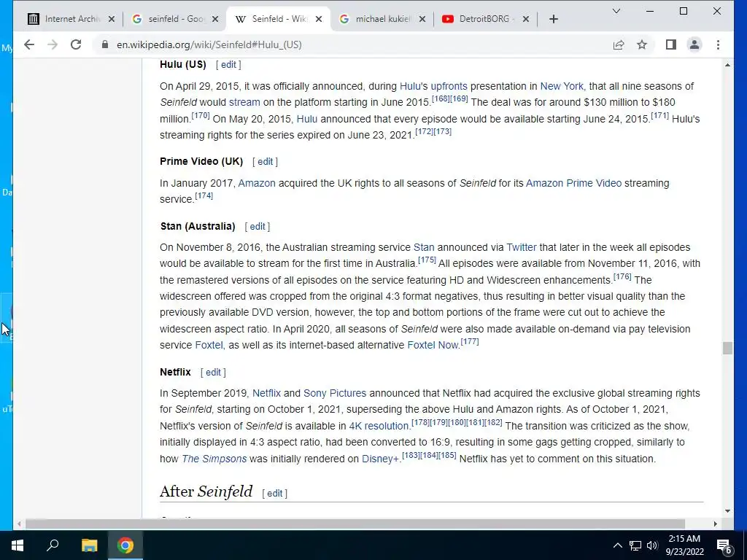The height and width of the screenshot is (560, 747).
Task: Click the vertical scrollbar thumb
Action: click(727, 348)
